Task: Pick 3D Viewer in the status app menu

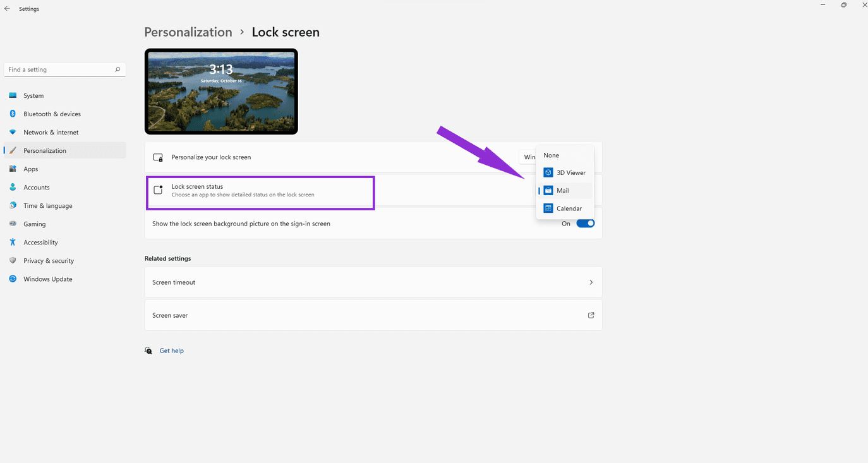Action: pyautogui.click(x=565, y=172)
